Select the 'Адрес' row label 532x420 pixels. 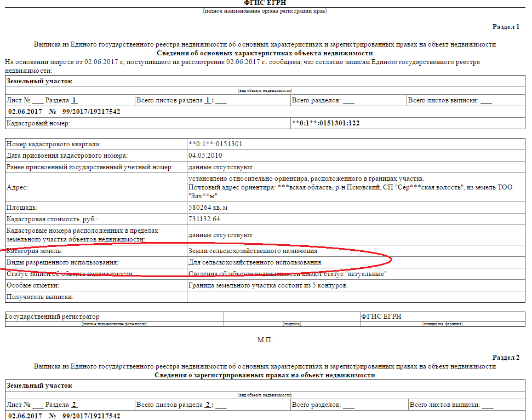18,187
